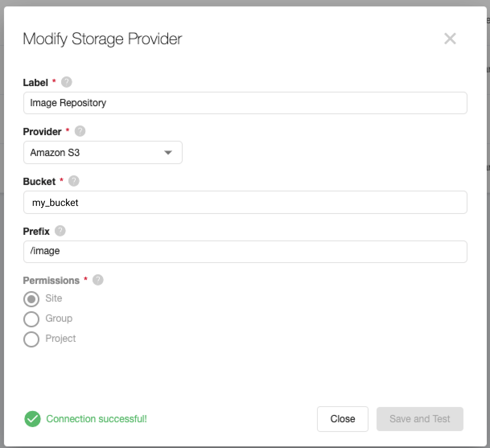Viewport: 490px width, 448px height.
Task: Open the Label field help tooltip
Action: tap(66, 82)
